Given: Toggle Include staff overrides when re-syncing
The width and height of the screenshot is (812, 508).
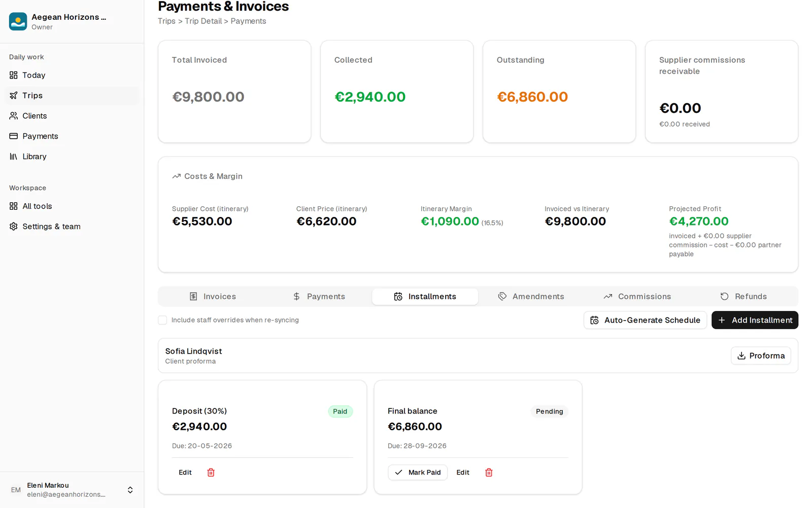Looking at the screenshot, I should coord(162,320).
